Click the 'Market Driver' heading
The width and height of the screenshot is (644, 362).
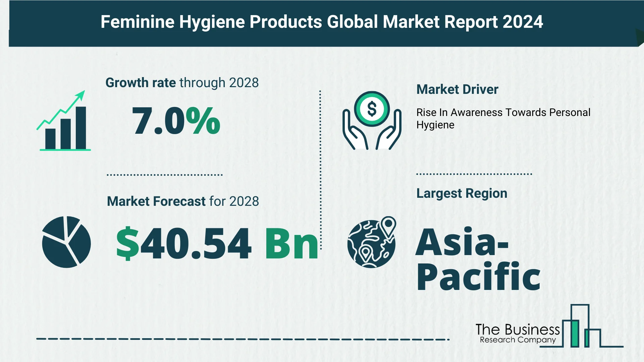pos(457,89)
